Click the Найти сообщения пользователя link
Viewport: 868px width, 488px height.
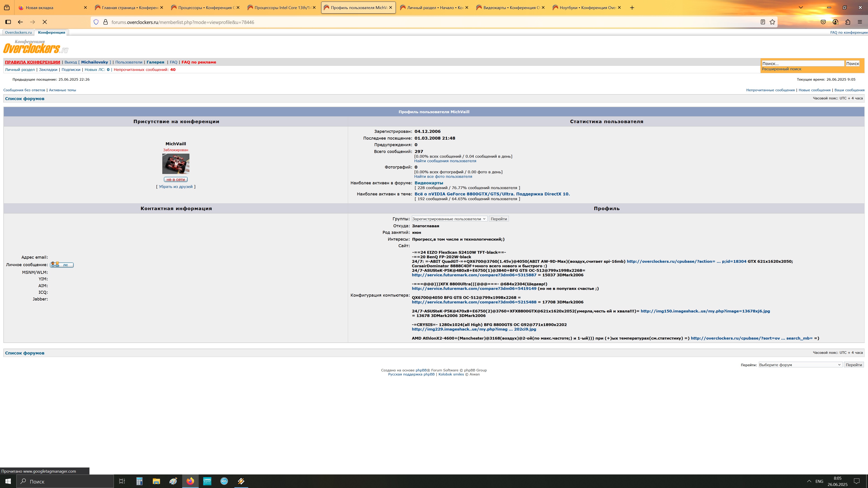(445, 161)
